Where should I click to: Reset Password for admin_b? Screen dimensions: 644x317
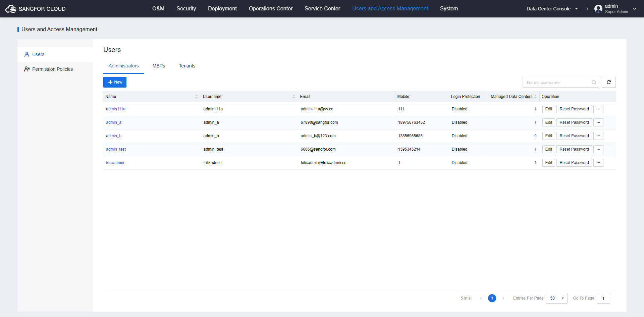click(574, 136)
